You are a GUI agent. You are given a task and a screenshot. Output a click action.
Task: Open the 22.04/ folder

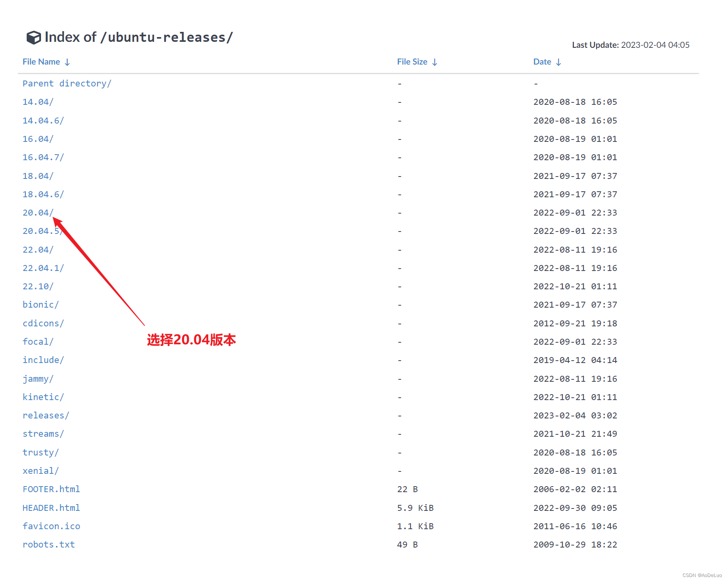tap(38, 250)
